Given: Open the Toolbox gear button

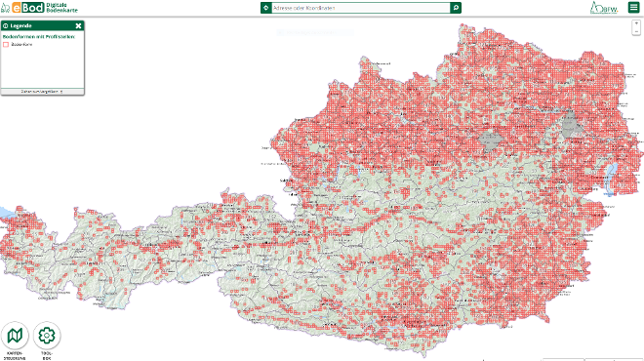Looking at the screenshot, I should point(47,336).
